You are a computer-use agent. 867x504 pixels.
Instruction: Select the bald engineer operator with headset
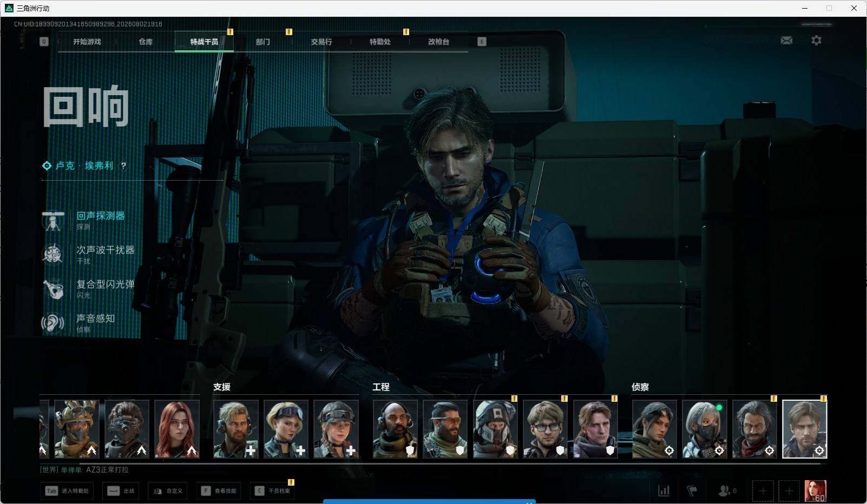click(395, 429)
